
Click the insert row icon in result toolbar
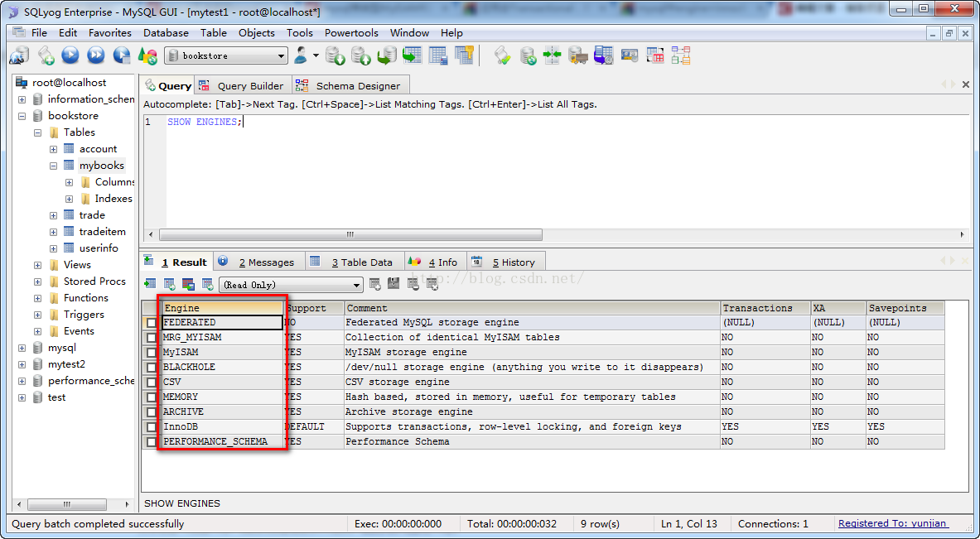375,284
